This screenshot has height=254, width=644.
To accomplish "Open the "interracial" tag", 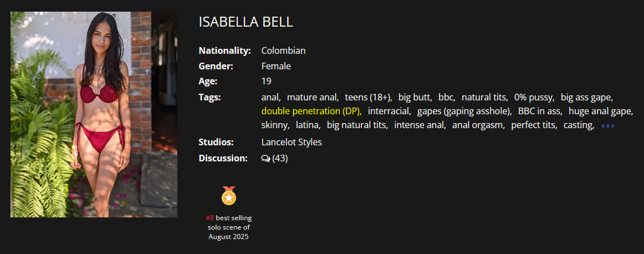I will pyautogui.click(x=389, y=111).
